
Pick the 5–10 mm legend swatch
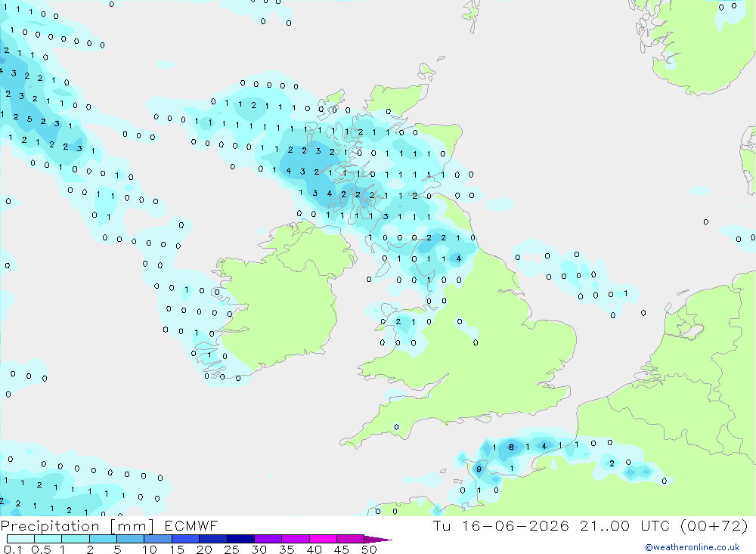click(x=131, y=539)
